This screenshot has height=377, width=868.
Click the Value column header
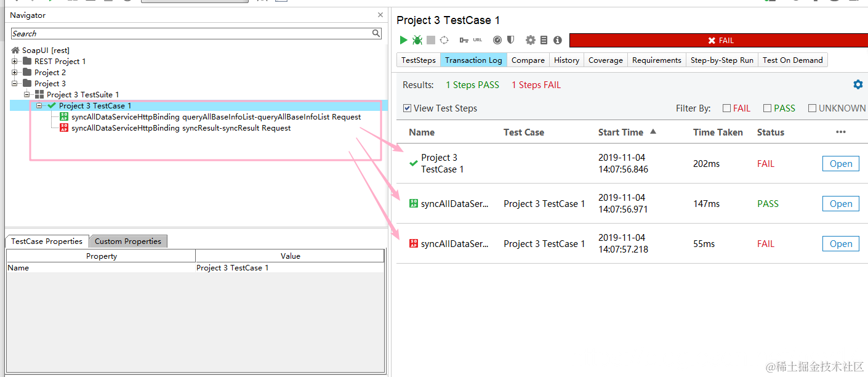coord(290,256)
